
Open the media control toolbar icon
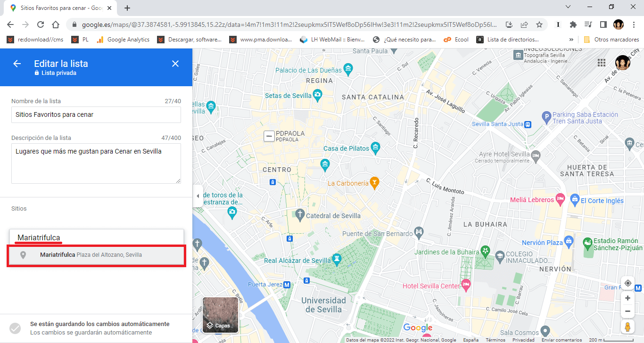click(x=588, y=24)
